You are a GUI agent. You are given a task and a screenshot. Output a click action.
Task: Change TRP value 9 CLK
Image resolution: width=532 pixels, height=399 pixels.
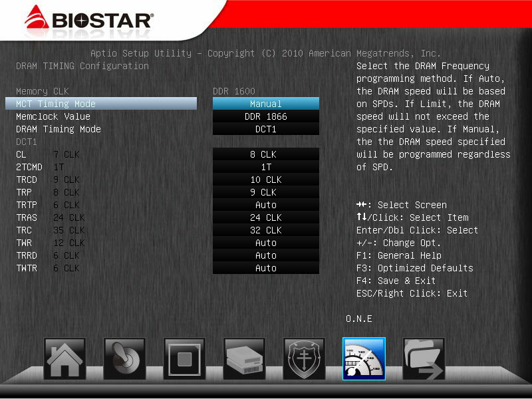point(266,192)
